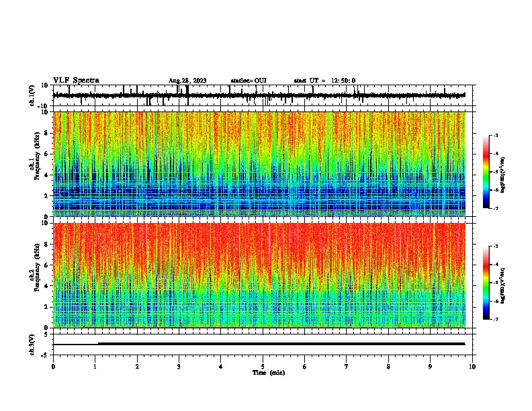Image resolution: width=532 pixels, height=411 pixels.
Task: Click the "-7" bottom value of ch.2 colorbar
Action: tap(496, 319)
